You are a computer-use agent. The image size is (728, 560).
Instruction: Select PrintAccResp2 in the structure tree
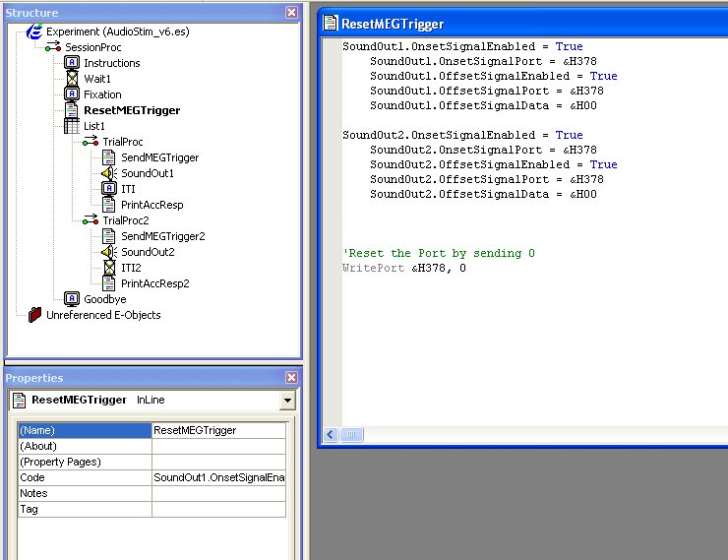[154, 283]
